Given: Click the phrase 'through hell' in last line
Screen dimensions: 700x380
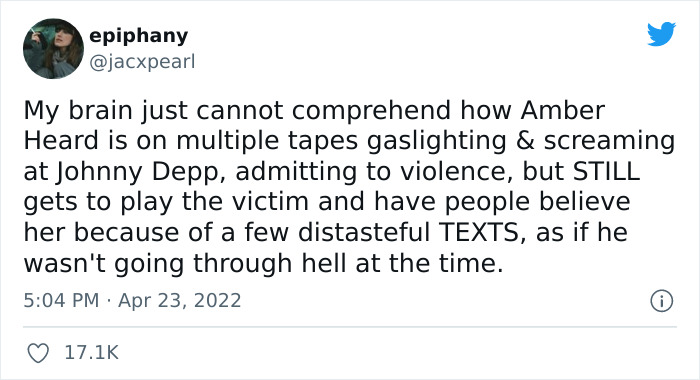Looking at the screenshot, I should pos(270,263).
